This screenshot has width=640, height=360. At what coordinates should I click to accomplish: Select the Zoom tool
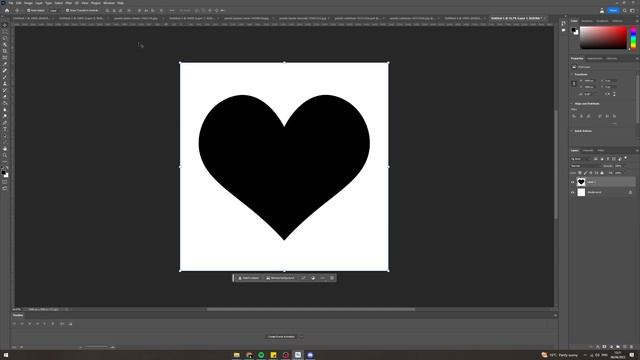(5, 155)
